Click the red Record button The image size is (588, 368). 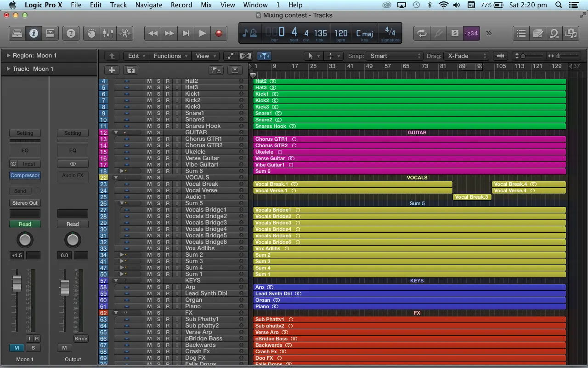219,33
